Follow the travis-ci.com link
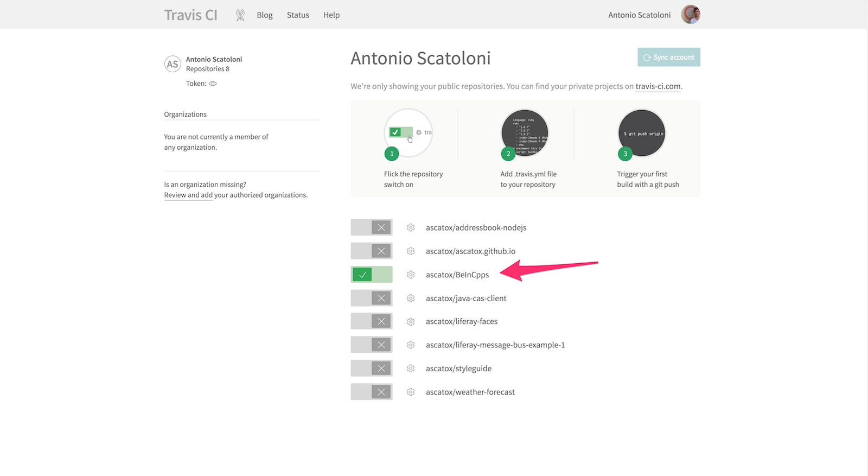The height and width of the screenshot is (476, 868). [x=658, y=86]
